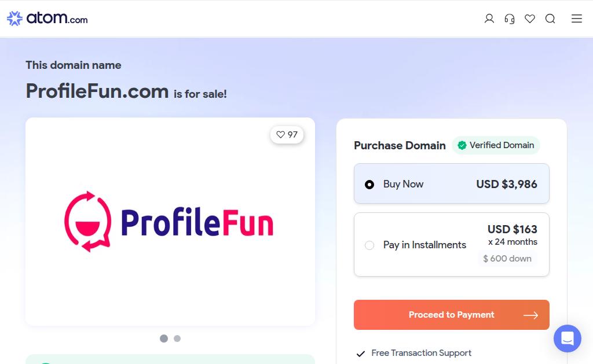The height and width of the screenshot is (364, 593).
Task: Click the search magnifier icon
Action: (550, 19)
